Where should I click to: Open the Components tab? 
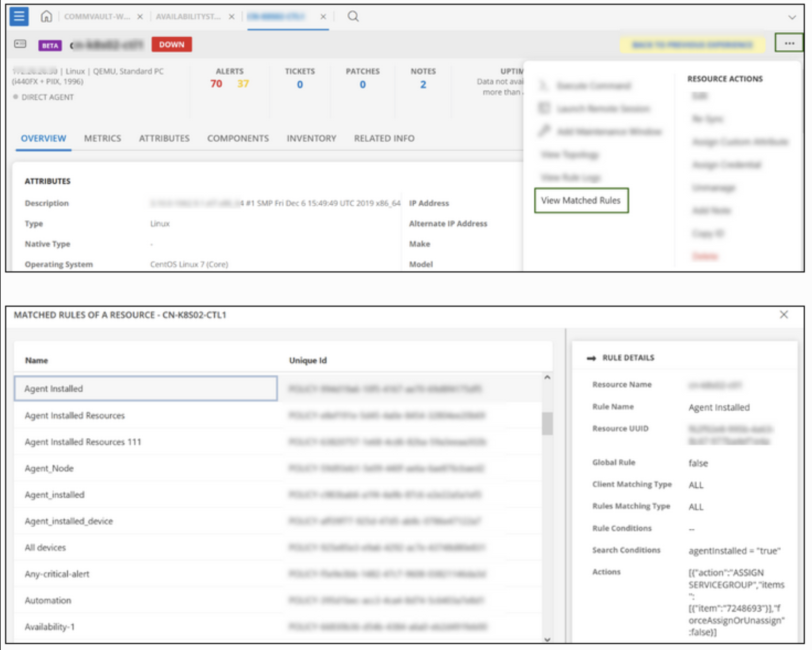pyautogui.click(x=238, y=138)
